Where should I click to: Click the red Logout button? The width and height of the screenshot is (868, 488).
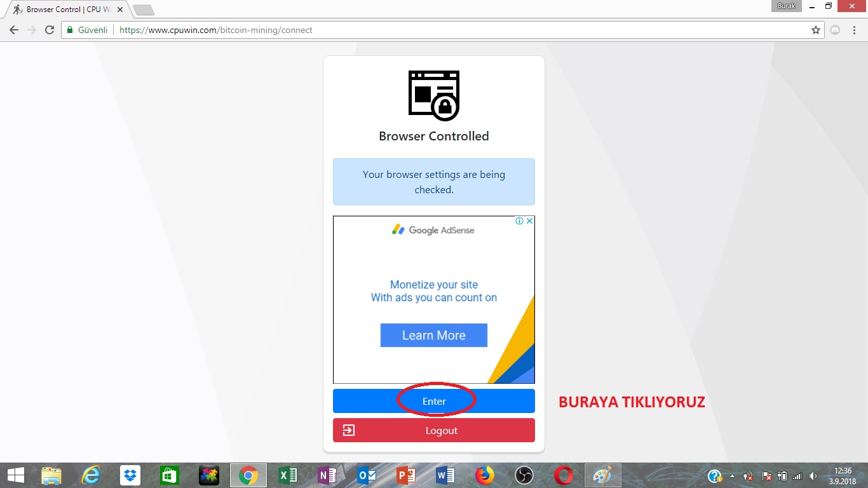click(x=434, y=430)
